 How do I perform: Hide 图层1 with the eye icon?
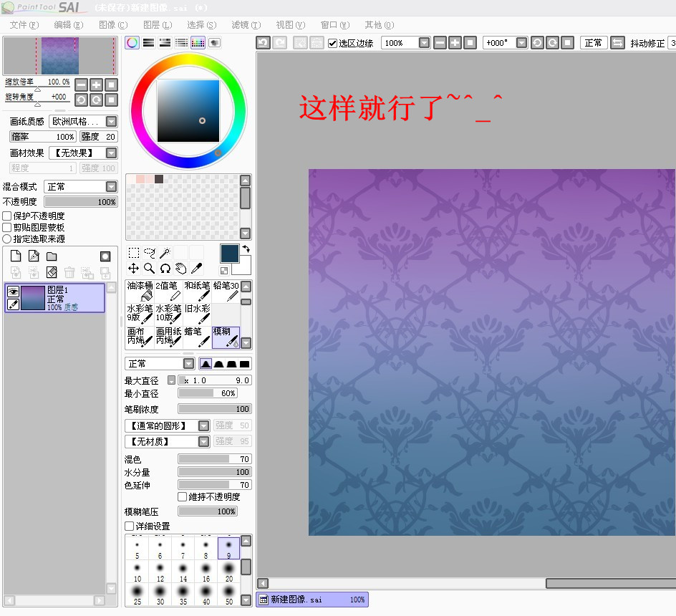tap(14, 292)
